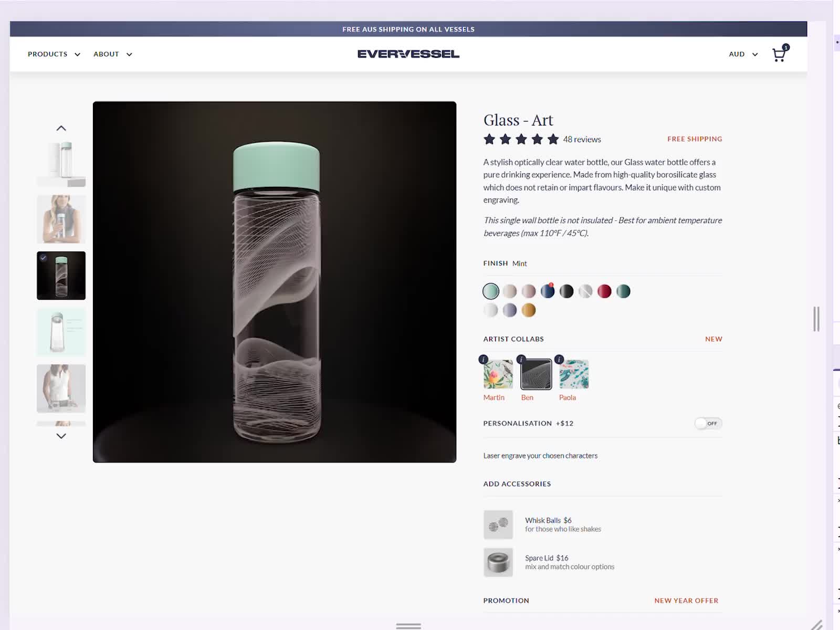This screenshot has width=840, height=630.
Task: Open the AUD currency dropdown
Action: tap(743, 54)
